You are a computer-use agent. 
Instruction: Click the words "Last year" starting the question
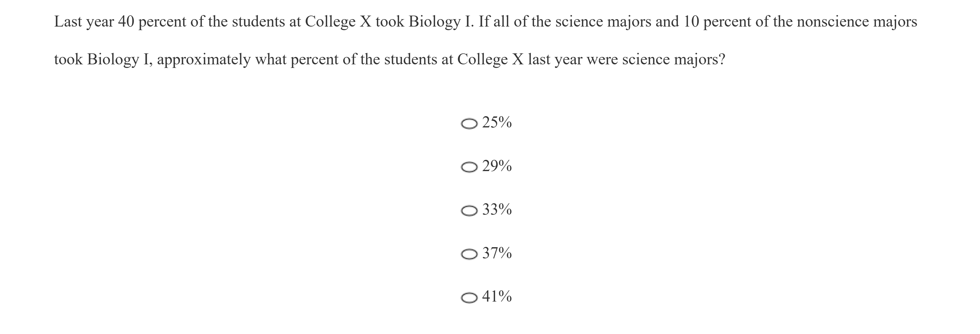pos(84,22)
